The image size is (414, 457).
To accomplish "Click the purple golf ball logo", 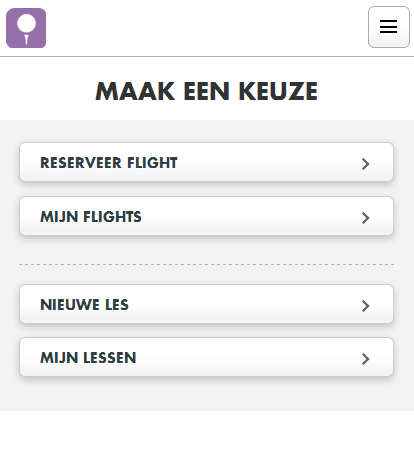I will point(26,28).
